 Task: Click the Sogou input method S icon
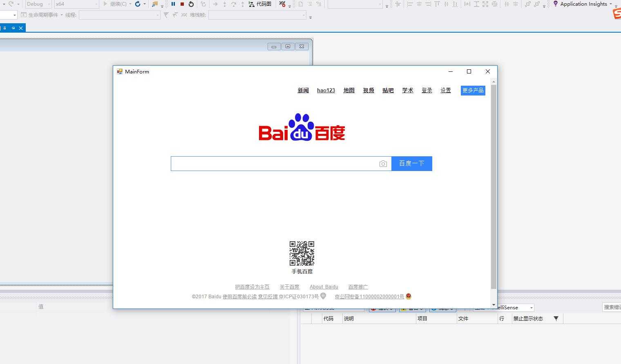[617, 13]
